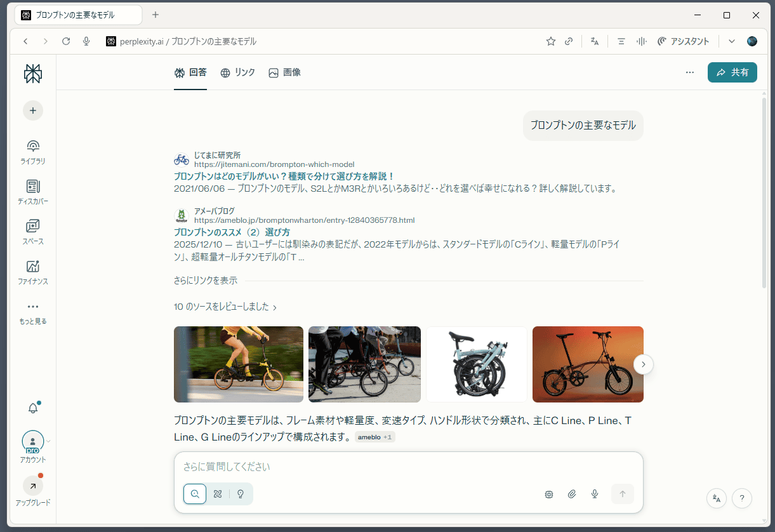Switch to the リンク tab
The image size is (775, 532).
coord(238,72)
